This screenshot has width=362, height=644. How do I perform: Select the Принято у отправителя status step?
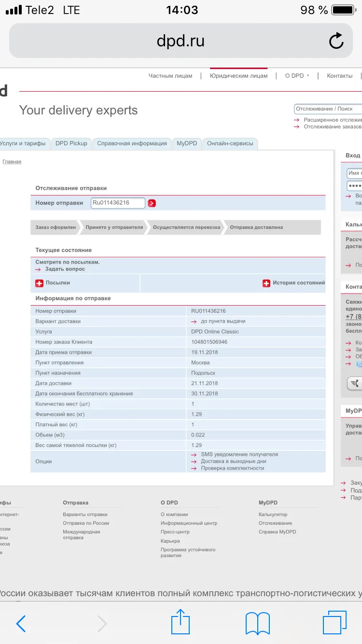[114, 227]
